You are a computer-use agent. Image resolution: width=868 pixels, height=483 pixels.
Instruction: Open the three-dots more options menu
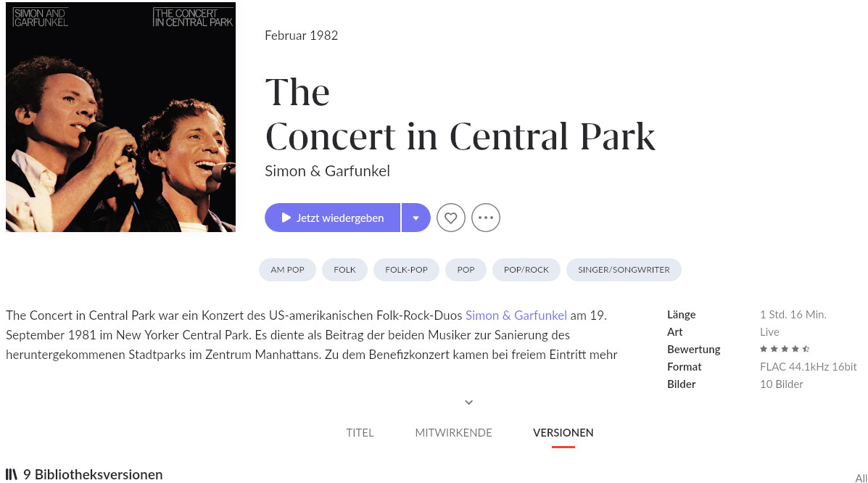pos(486,218)
